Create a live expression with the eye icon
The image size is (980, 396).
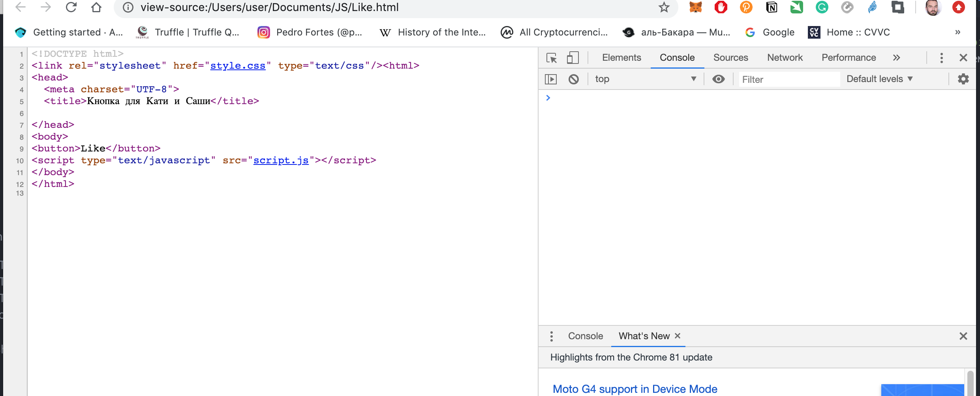(719, 79)
